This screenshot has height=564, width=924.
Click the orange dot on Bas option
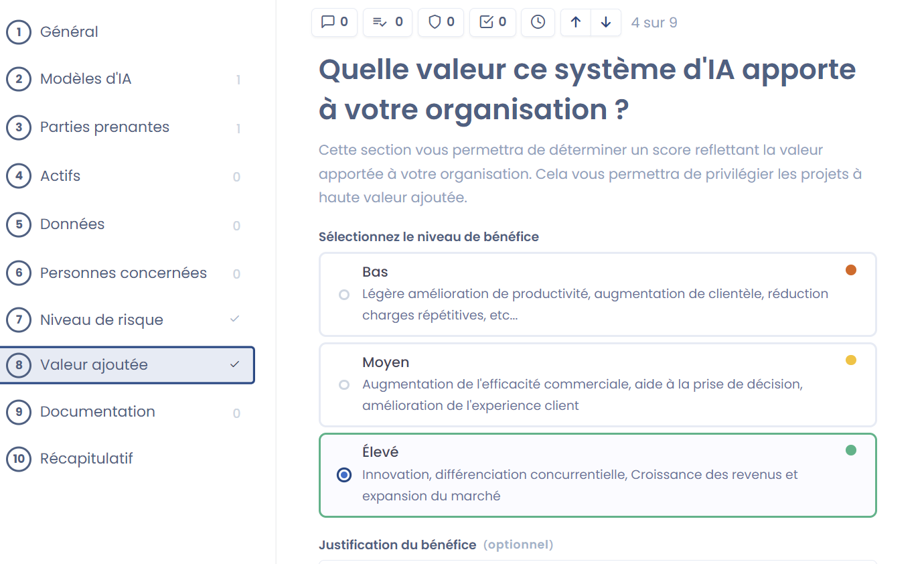[851, 270]
